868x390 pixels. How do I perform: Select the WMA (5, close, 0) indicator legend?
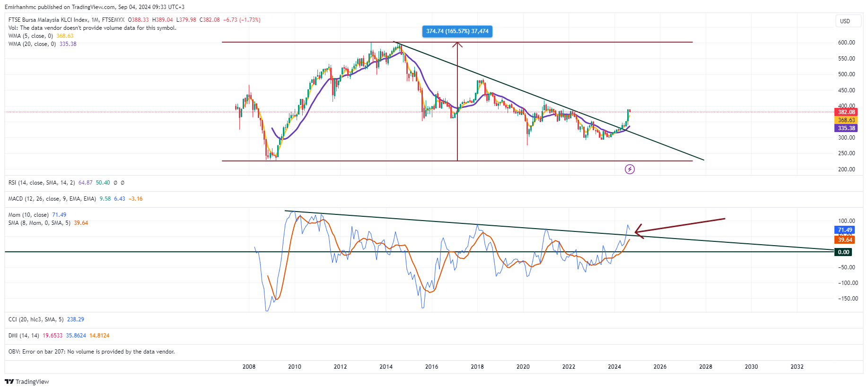31,36
